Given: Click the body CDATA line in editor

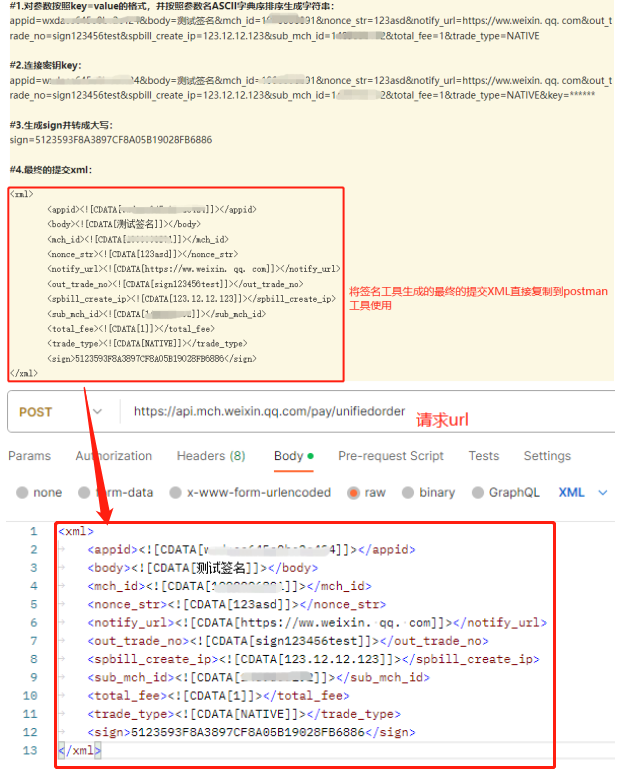Looking at the screenshot, I should click(202, 568).
